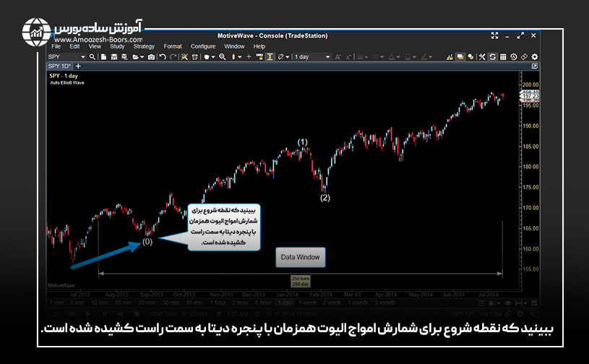Switch to 1 week bar interval
This screenshot has height=364, width=589.
308,303
